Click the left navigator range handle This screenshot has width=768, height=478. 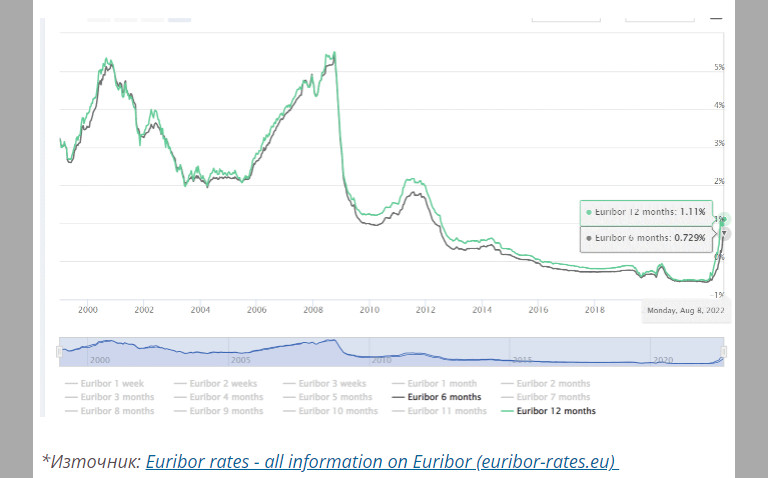[x=59, y=351]
